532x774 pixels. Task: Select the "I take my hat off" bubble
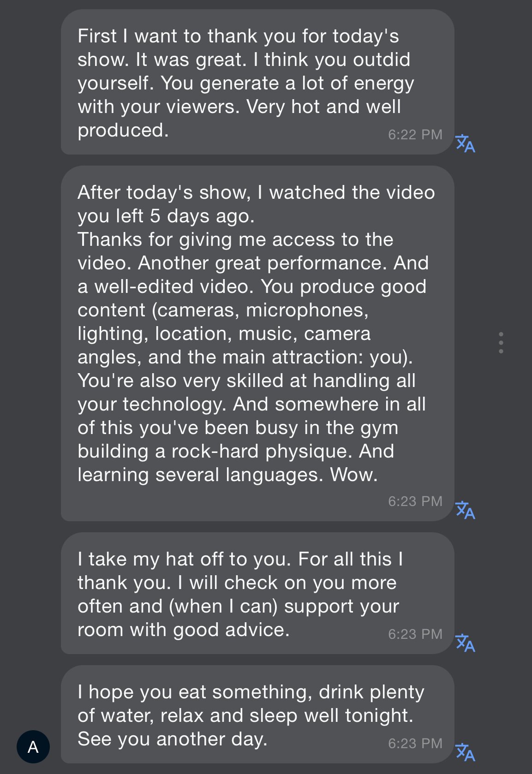[x=257, y=593]
